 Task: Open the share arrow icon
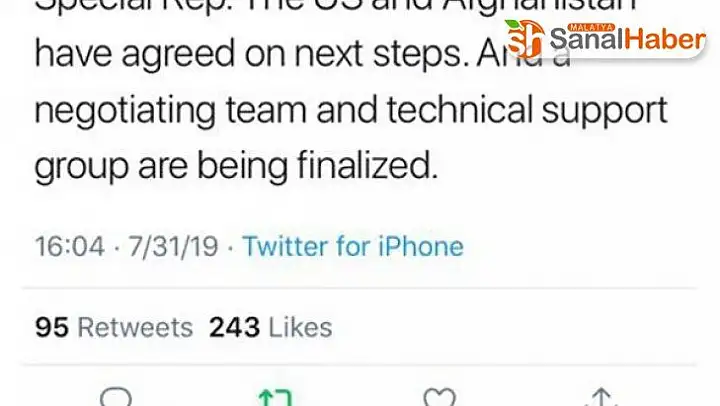point(602,397)
